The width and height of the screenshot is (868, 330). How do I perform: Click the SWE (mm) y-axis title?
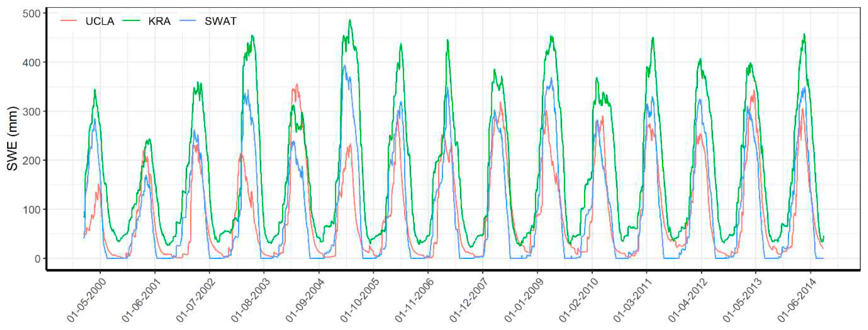(x=12, y=138)
